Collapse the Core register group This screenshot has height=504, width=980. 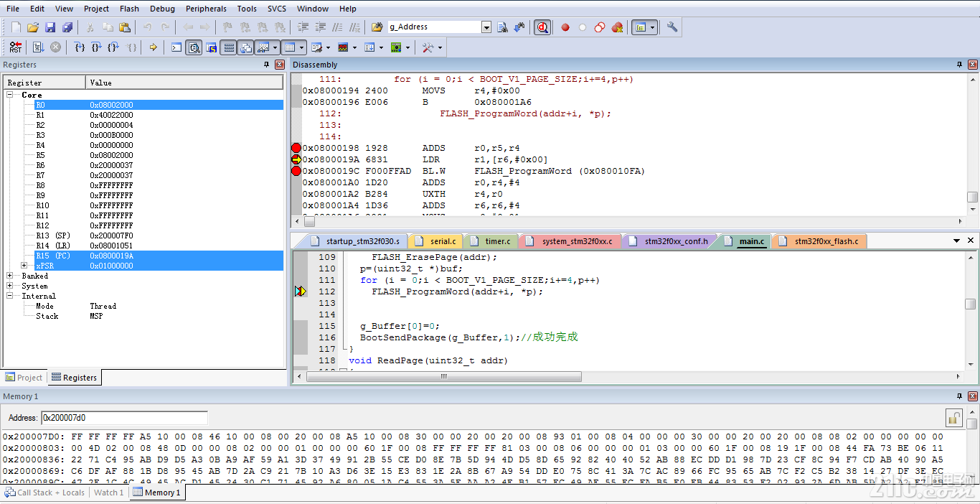10,95
